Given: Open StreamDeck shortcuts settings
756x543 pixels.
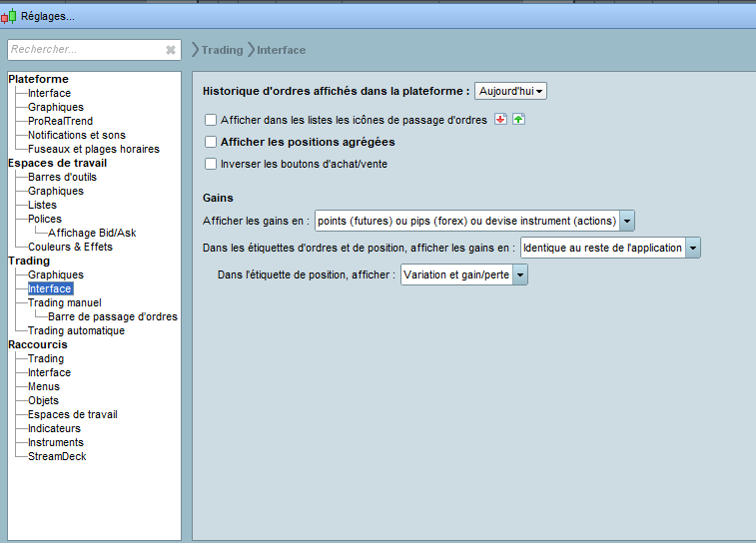Looking at the screenshot, I should 57,456.
